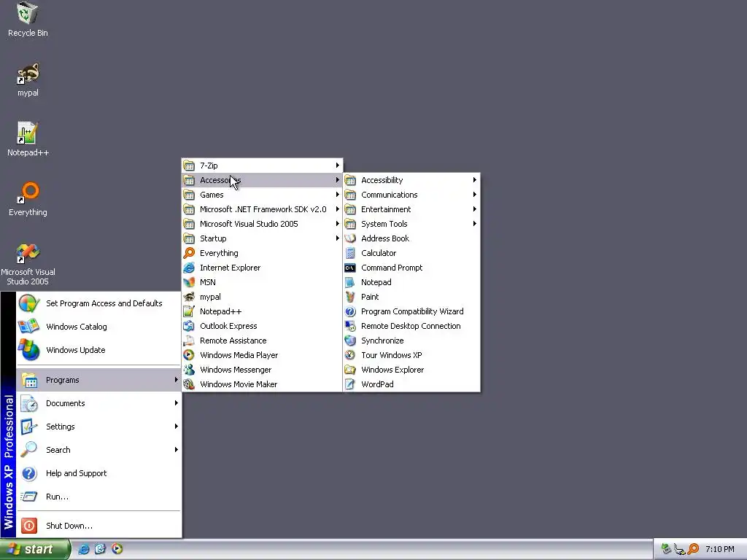
Task: Select the Programs entry in Start menu
Action: tap(98, 380)
